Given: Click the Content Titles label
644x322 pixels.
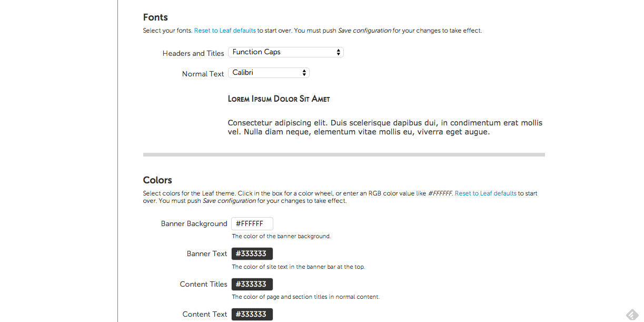Looking at the screenshot, I should [x=203, y=284].
